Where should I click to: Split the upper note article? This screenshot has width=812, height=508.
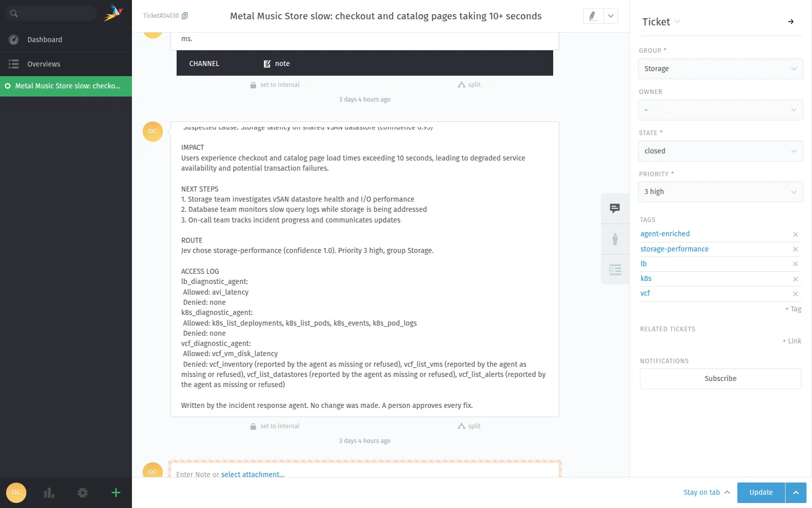tap(469, 85)
